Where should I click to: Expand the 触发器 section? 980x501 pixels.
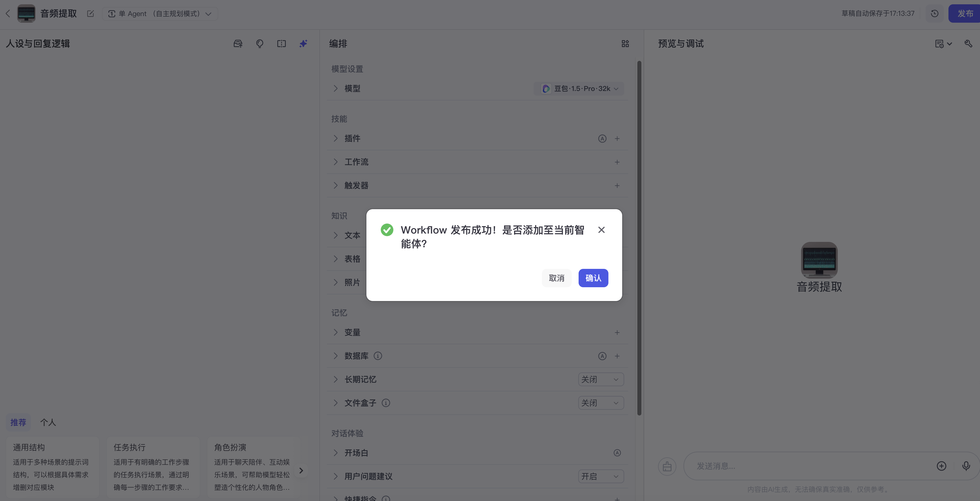tap(335, 185)
